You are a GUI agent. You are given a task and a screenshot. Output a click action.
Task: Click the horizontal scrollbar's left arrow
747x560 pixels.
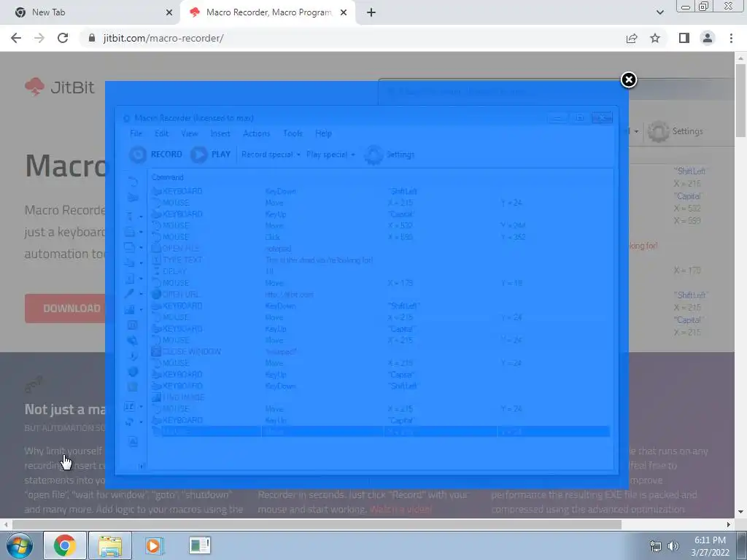point(5,524)
